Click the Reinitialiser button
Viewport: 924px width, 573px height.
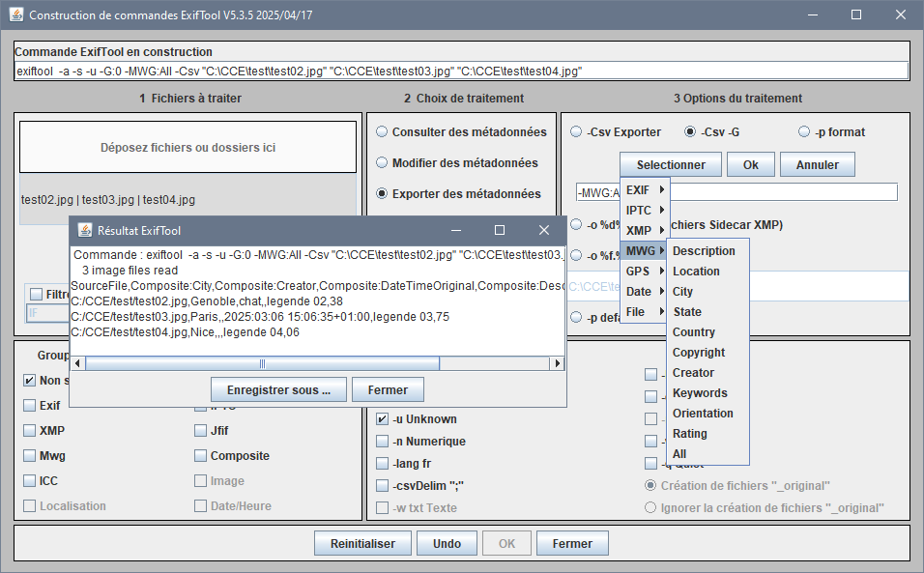(x=362, y=544)
